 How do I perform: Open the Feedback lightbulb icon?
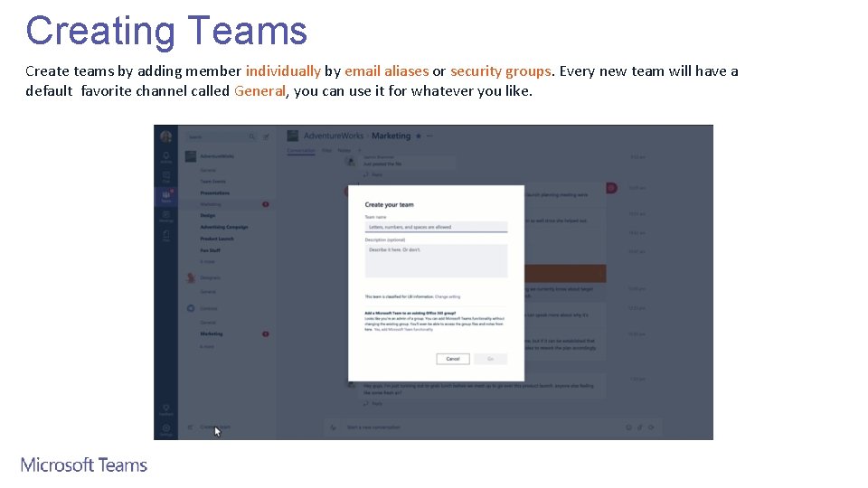coord(165,409)
